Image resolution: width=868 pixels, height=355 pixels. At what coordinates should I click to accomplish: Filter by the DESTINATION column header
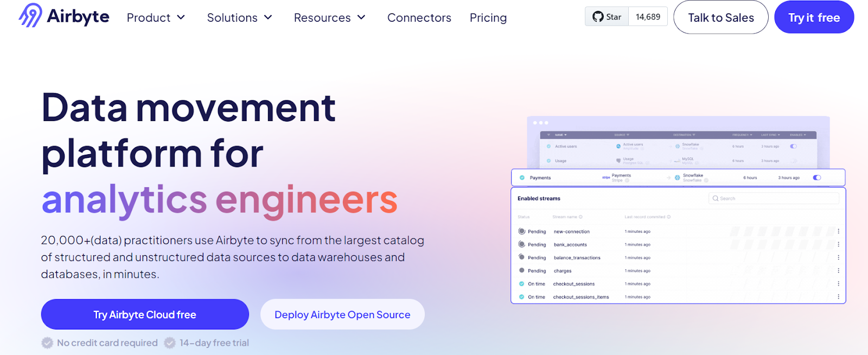pos(684,135)
